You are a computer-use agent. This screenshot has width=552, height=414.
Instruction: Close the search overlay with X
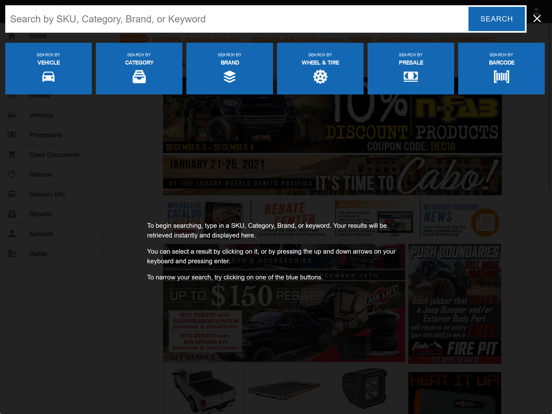click(537, 19)
